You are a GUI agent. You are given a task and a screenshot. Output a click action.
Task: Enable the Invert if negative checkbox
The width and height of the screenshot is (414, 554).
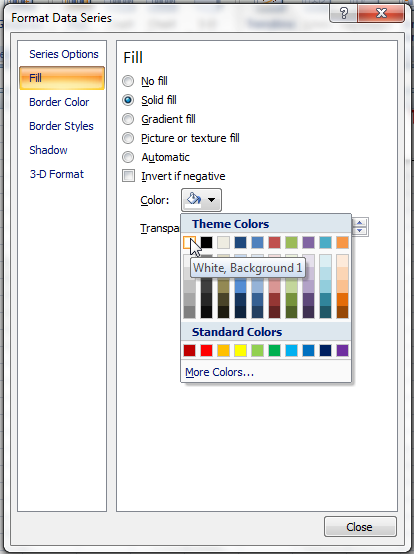pos(128,176)
